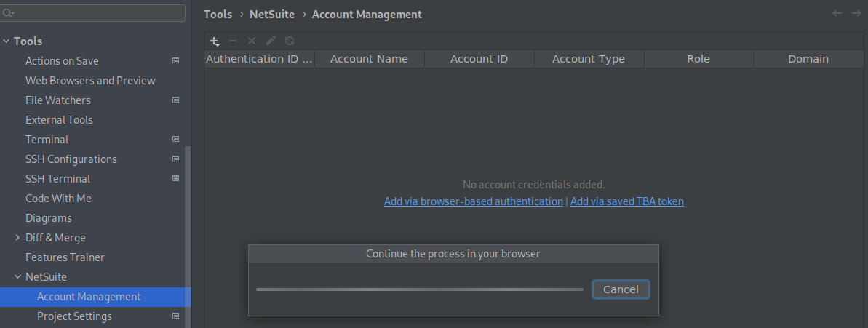Click project-level icon beside Actions on Save
The image size is (868, 328).
(175, 60)
